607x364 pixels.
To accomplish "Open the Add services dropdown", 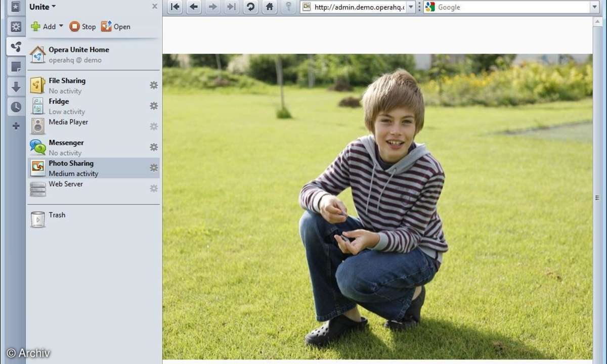I will tap(61, 26).
